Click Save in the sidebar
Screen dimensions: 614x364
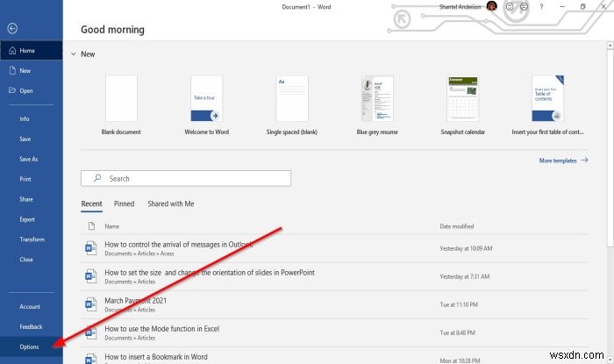[32, 139]
